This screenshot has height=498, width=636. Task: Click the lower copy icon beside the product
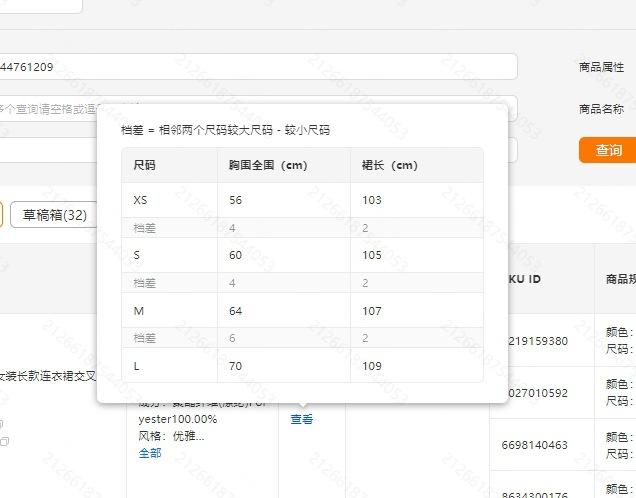tap(3, 441)
